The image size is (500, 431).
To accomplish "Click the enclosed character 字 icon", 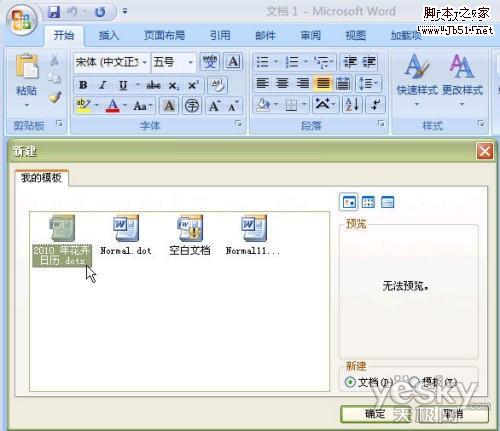I will click(192, 106).
